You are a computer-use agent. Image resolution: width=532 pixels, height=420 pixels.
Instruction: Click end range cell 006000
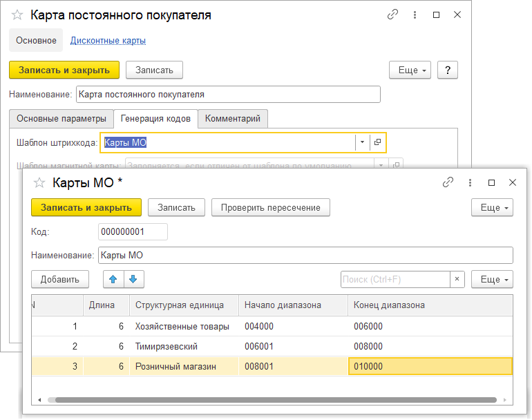[x=430, y=326]
